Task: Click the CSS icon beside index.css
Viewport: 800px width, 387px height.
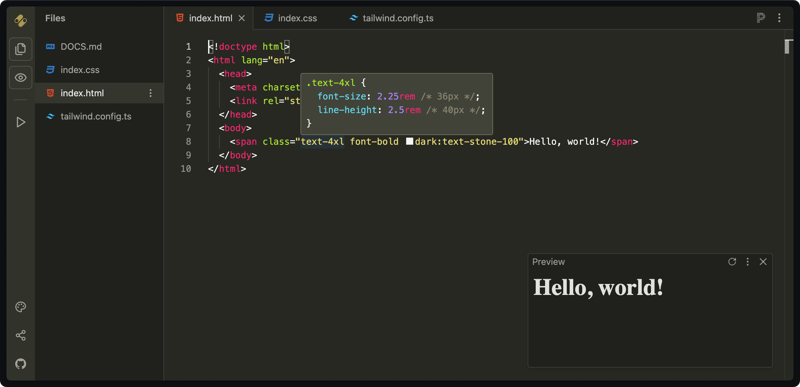Action: [50, 70]
